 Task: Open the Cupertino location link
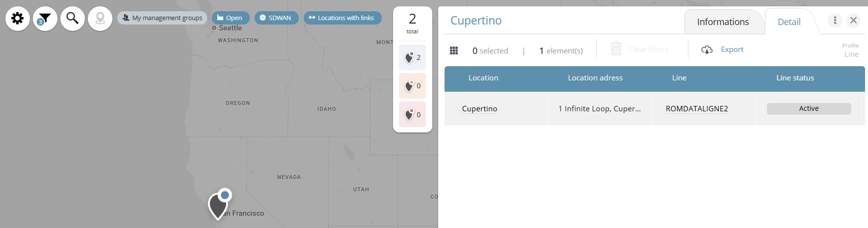coord(479,109)
